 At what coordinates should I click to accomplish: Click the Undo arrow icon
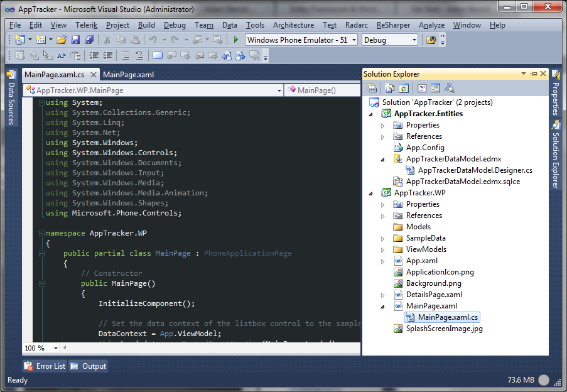click(x=153, y=40)
